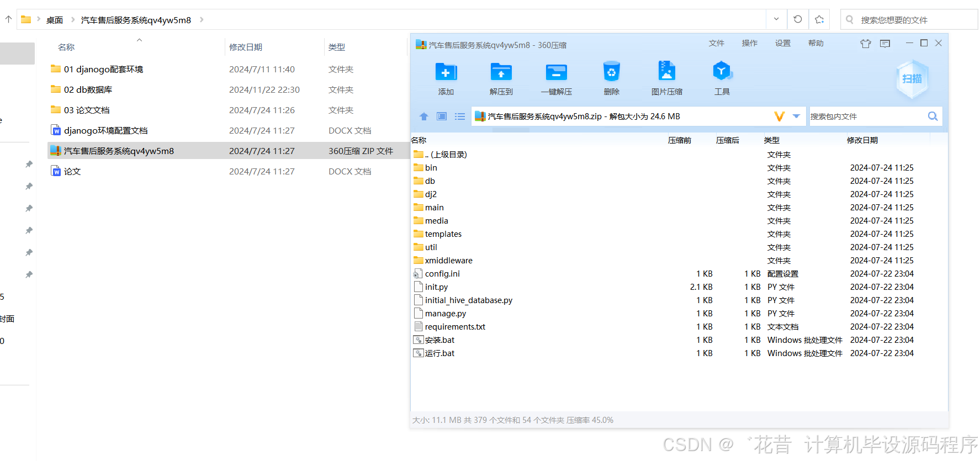Open the 操作 menu in 360压缩
Viewport: 980px width, 461px height.
[750, 43]
